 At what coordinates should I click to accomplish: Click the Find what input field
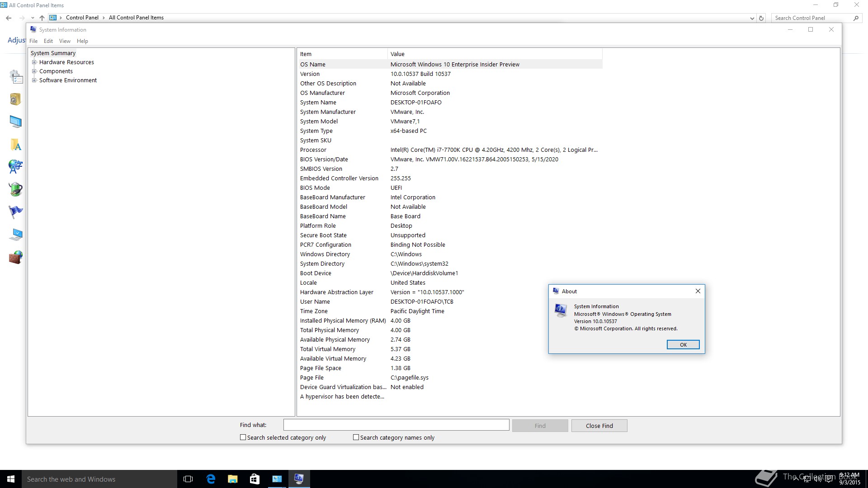[x=396, y=425]
